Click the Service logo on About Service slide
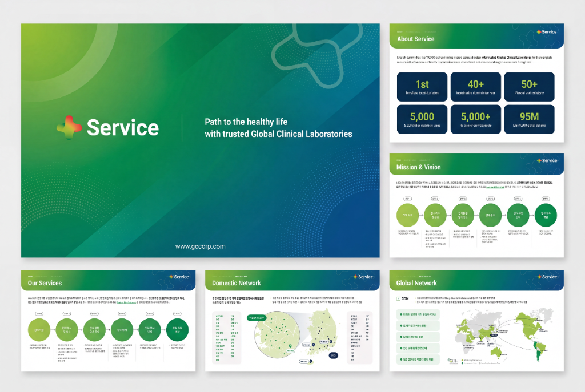 547,32
